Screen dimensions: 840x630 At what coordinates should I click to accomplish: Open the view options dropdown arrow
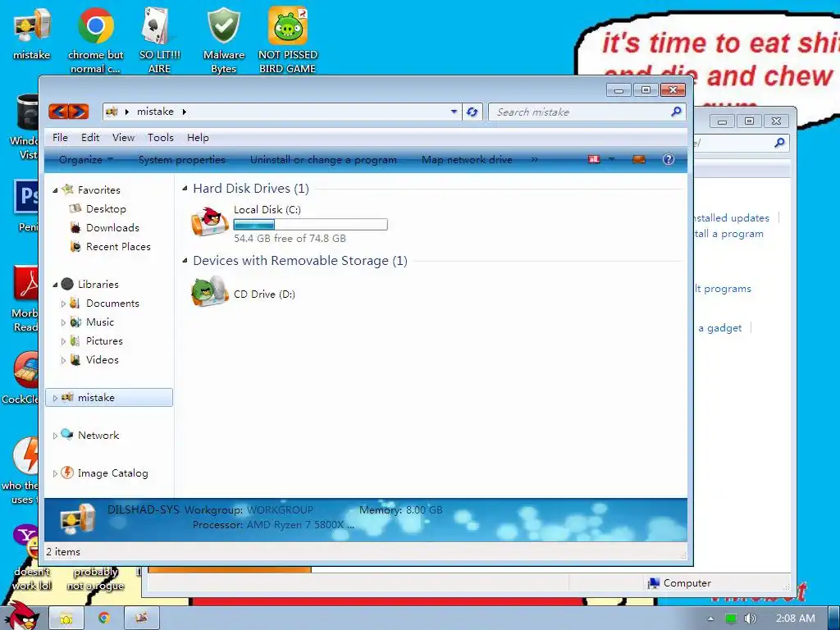point(611,159)
